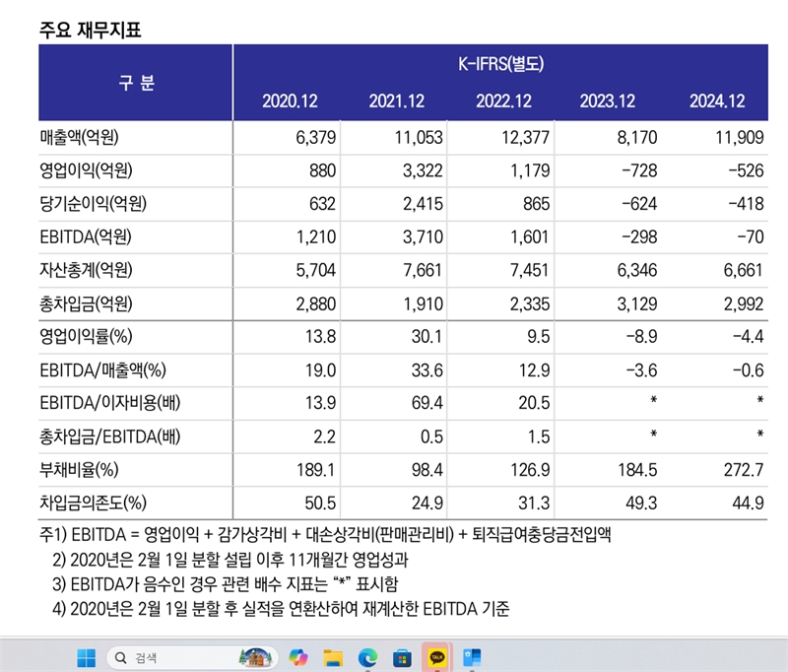Click the 매출액(억원) row label
This screenshot has width=788, height=672.
(x=87, y=136)
